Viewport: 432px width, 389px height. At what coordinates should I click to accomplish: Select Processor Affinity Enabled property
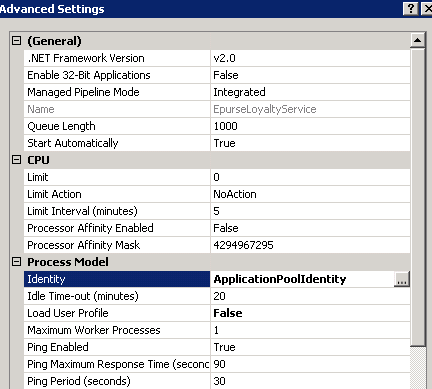117,228
